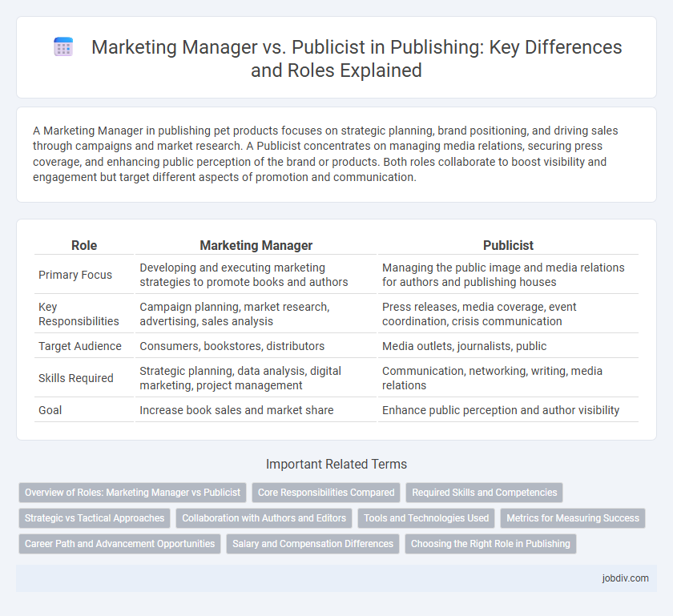The height and width of the screenshot is (616, 673).
Task: Open the 'Core Responsibilities Compared' tag
Action: [x=326, y=493]
